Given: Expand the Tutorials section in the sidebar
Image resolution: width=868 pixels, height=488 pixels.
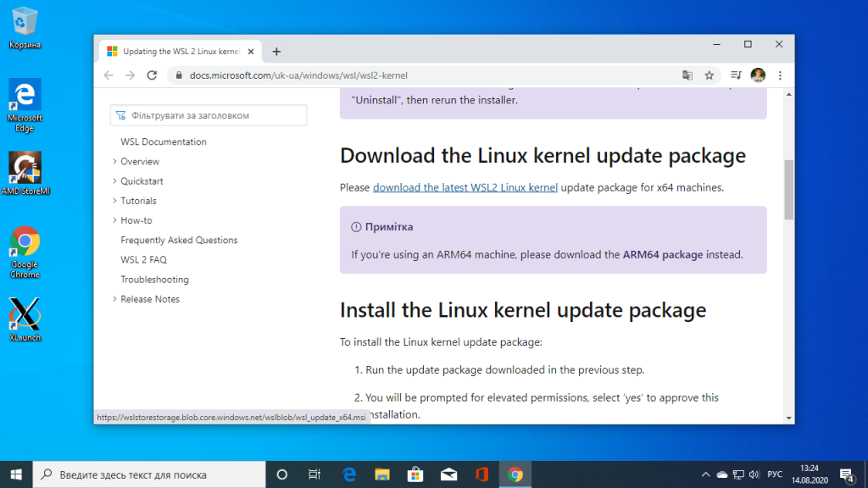Looking at the screenshot, I should [137, 200].
